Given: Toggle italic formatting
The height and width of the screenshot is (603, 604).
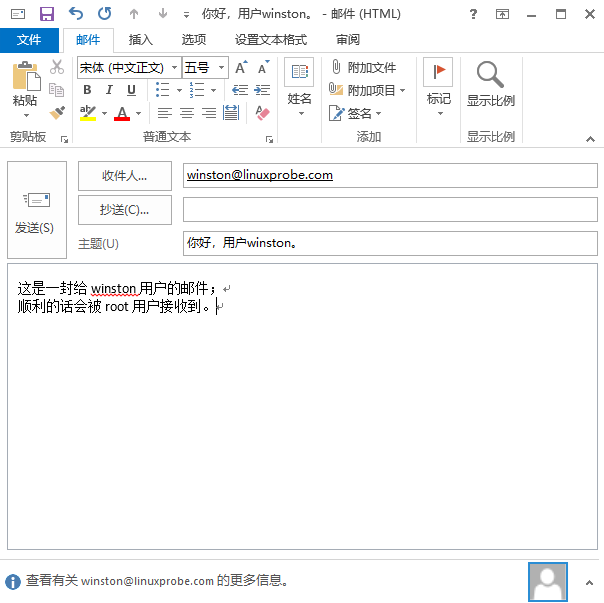Looking at the screenshot, I should (109, 90).
